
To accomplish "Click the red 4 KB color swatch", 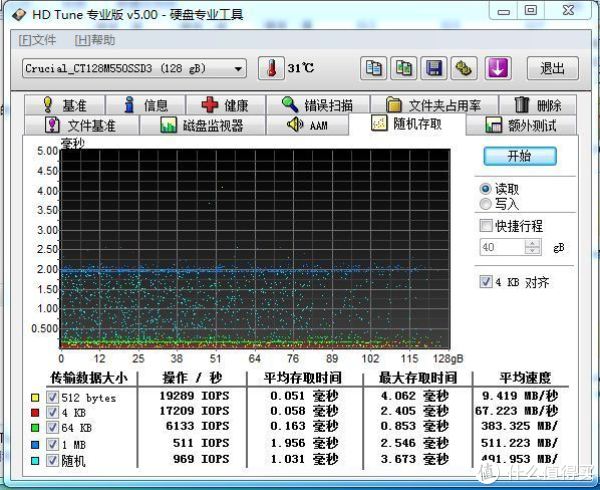I will click(x=35, y=413).
